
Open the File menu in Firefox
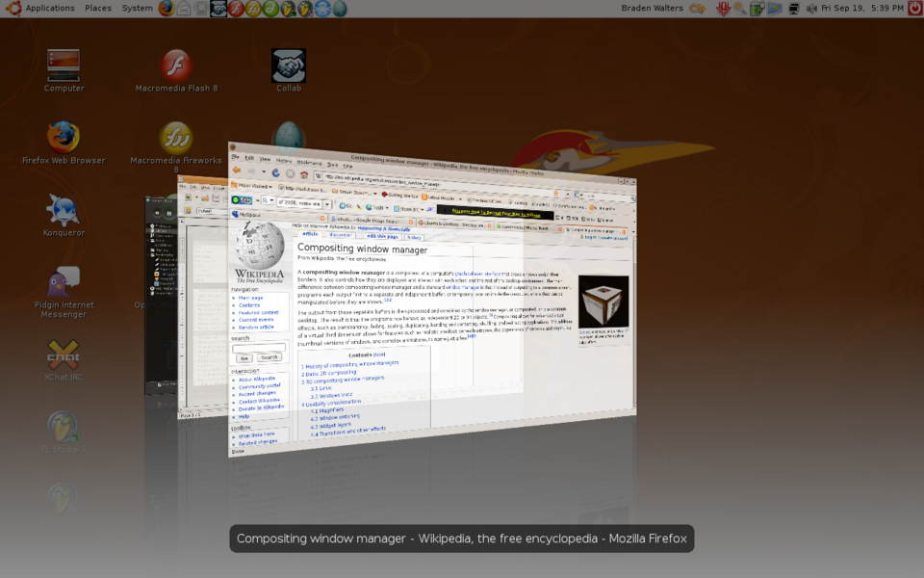236,157
